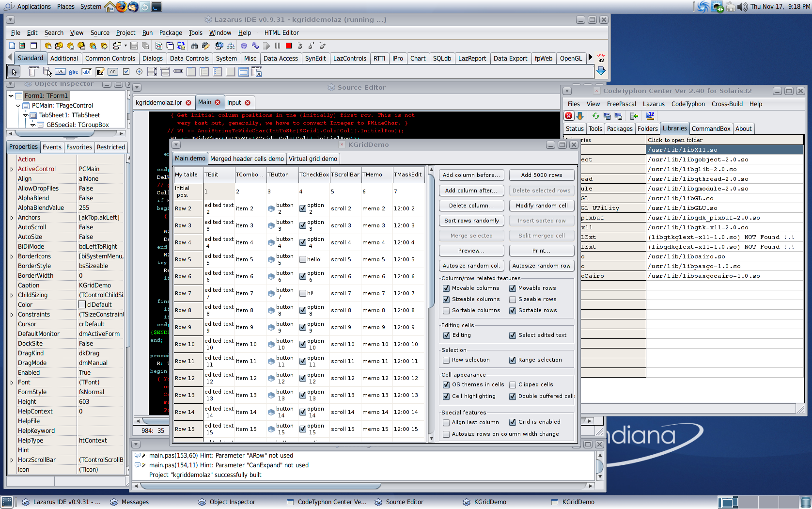
Task: Pick the TToggleBox (on) component icon
Action: point(113,72)
